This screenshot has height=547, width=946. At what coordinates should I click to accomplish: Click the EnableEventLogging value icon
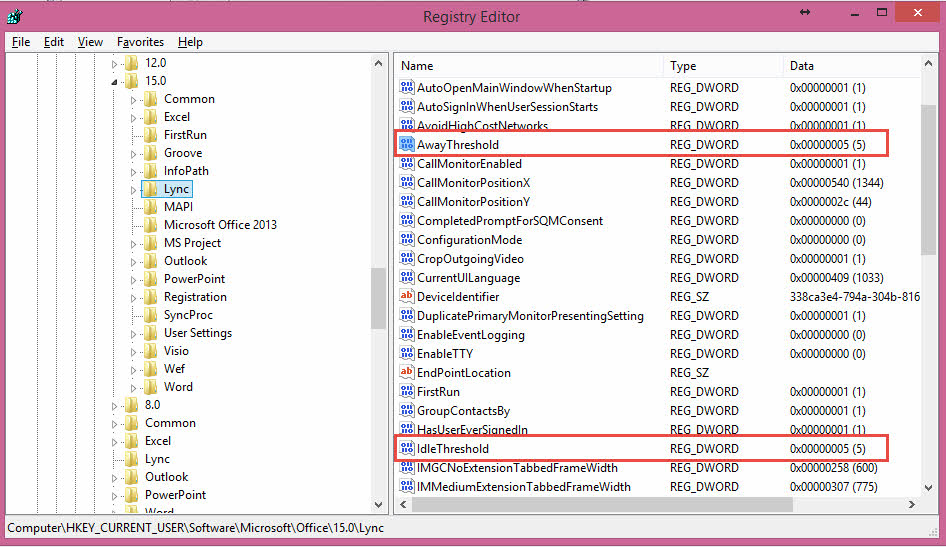[407, 335]
